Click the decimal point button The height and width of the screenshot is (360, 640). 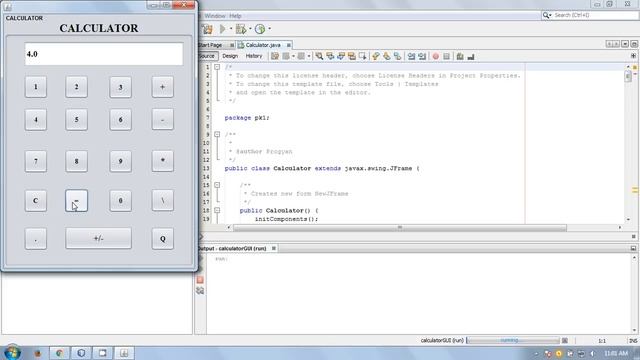[x=36, y=239]
